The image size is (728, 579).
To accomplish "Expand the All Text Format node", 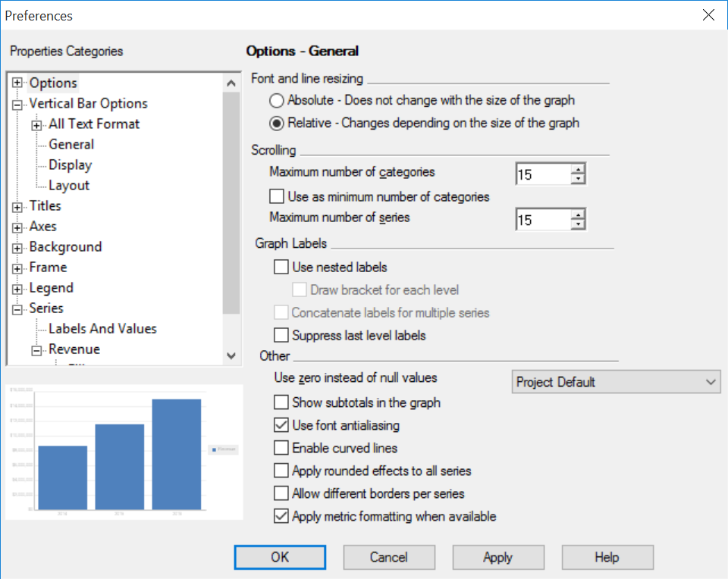I will 36,124.
